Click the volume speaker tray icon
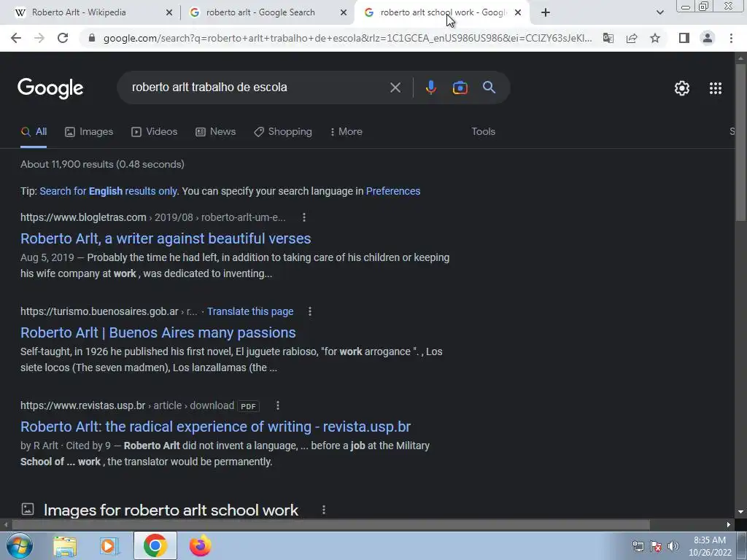This screenshot has width=747, height=560. [673, 546]
